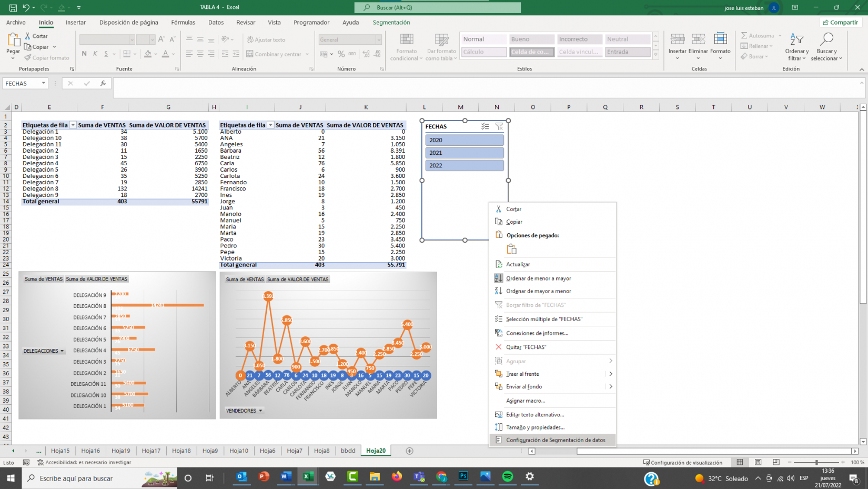Open Buscar y seleccionar magnifier
This screenshot has height=489, width=868.
tap(826, 46)
